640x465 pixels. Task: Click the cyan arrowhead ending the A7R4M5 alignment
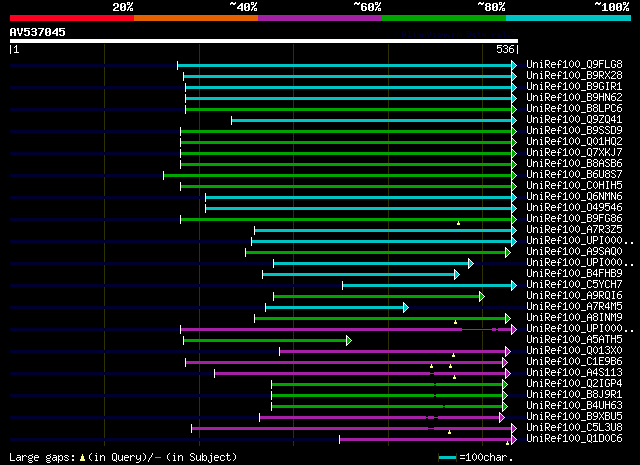pos(406,307)
